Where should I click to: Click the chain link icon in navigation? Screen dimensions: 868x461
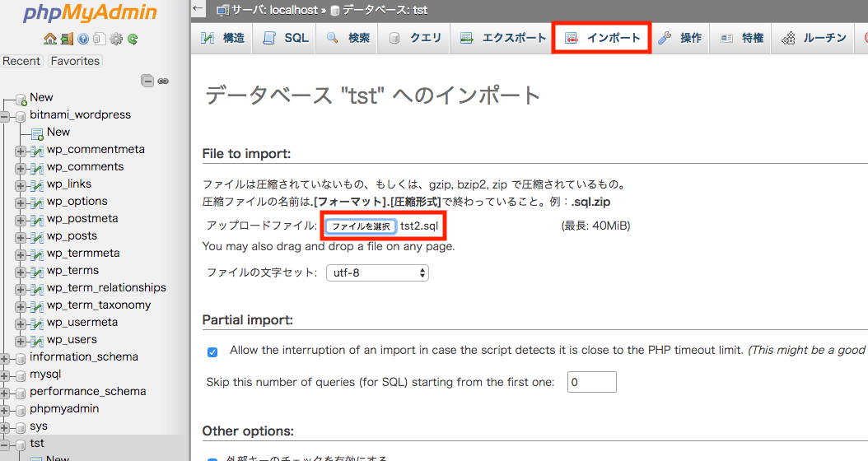[163, 81]
